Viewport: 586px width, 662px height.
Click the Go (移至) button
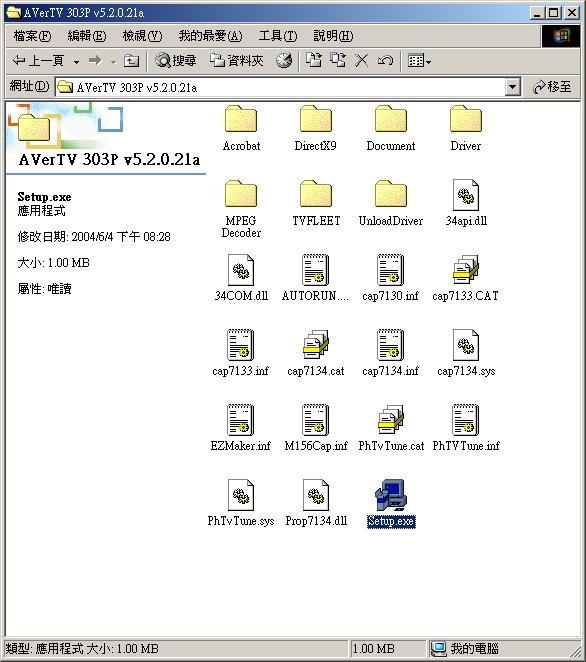coord(552,87)
